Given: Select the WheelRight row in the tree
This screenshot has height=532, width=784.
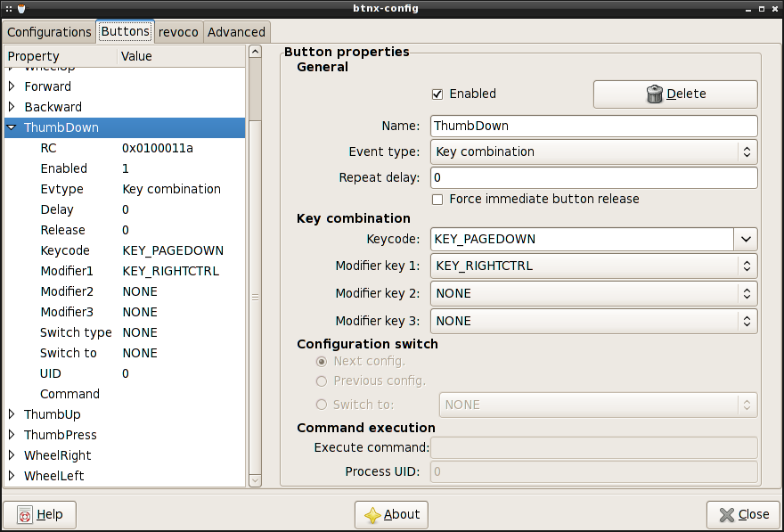Looking at the screenshot, I should 125,455.
